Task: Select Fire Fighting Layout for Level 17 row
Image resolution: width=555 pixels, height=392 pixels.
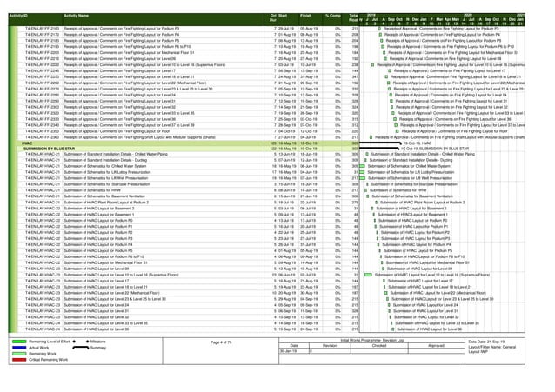Action: coord(188,70)
